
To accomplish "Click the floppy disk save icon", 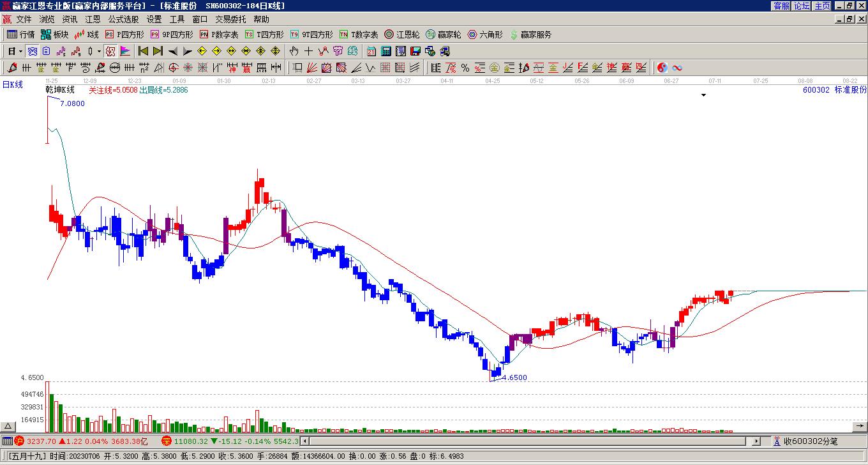I will point(415,51).
